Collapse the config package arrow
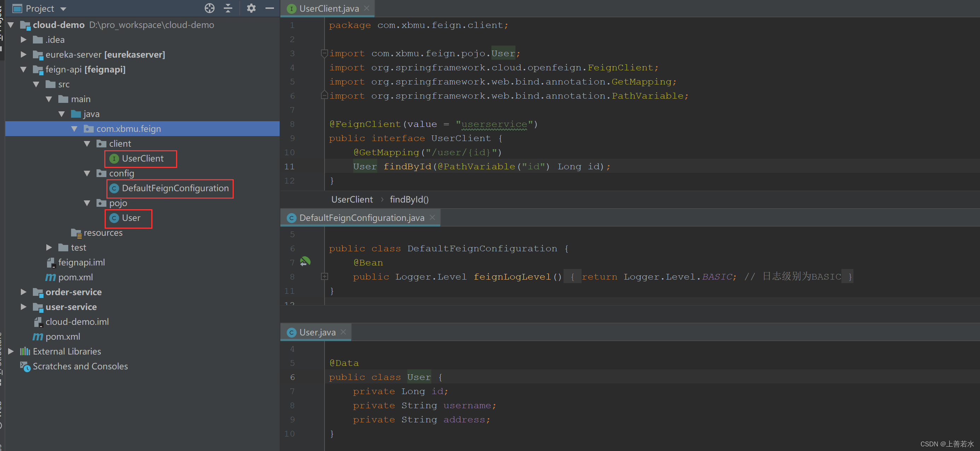This screenshot has width=980, height=451. click(x=87, y=174)
